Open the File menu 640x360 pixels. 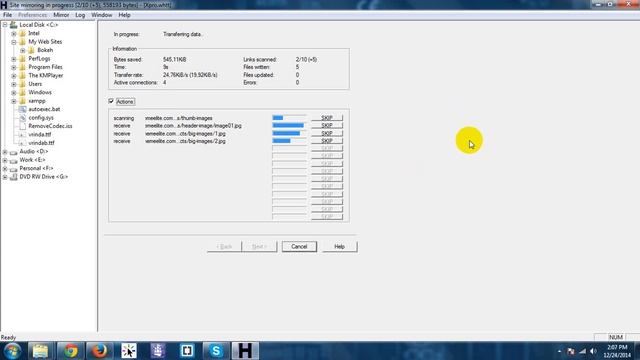7,15
